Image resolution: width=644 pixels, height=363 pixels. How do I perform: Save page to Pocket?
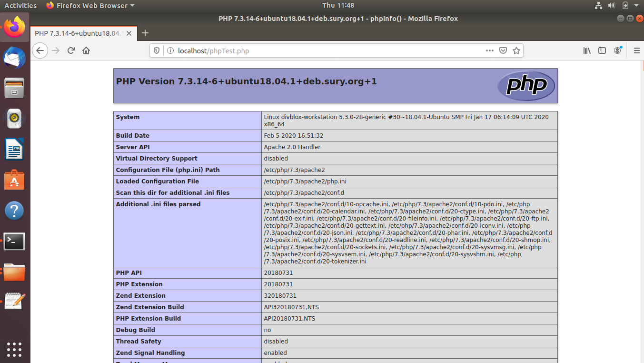click(x=503, y=50)
